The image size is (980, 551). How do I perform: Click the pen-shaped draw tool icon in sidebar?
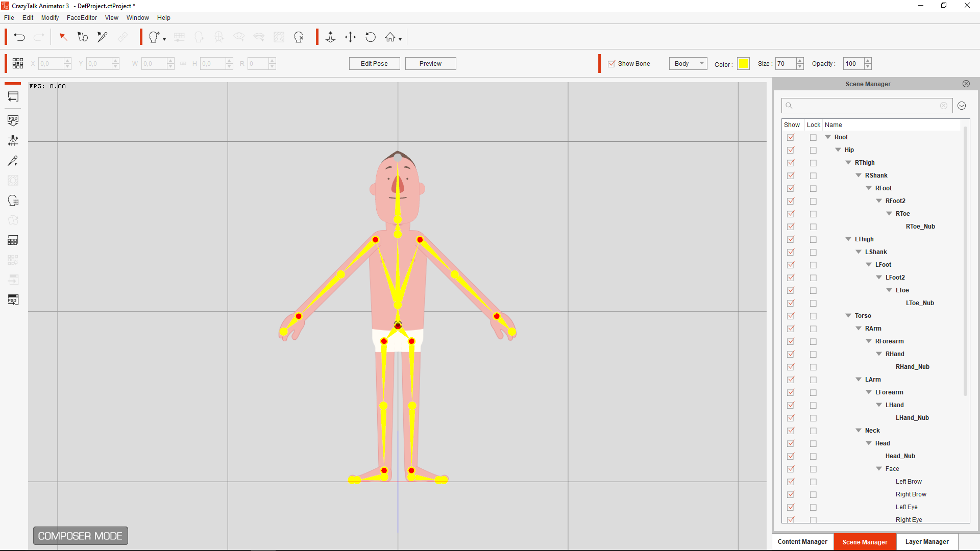13,161
